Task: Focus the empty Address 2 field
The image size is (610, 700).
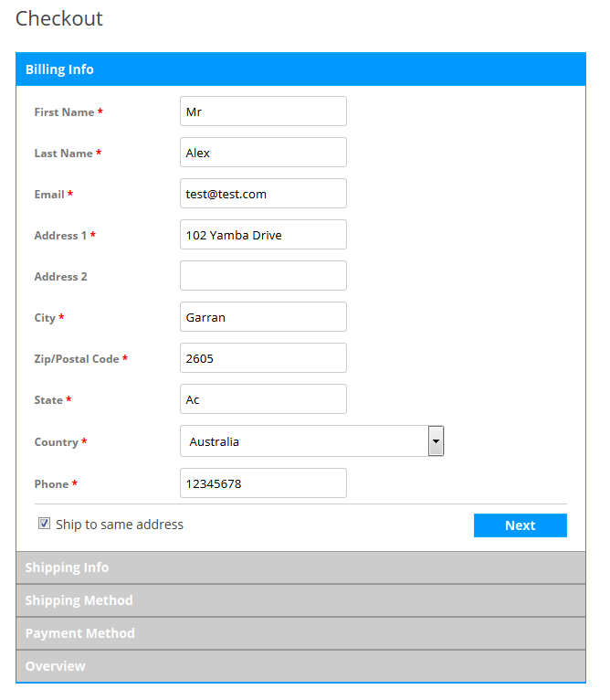Action: 263,275
